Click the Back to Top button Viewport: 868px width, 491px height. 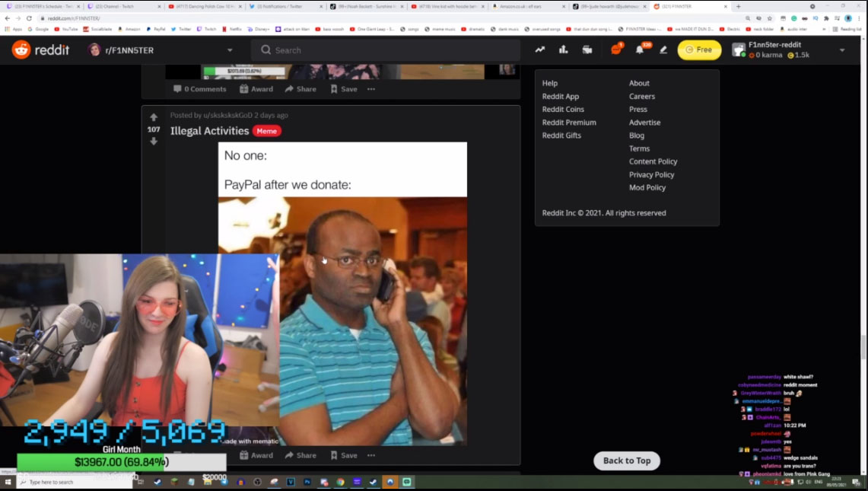point(627,461)
